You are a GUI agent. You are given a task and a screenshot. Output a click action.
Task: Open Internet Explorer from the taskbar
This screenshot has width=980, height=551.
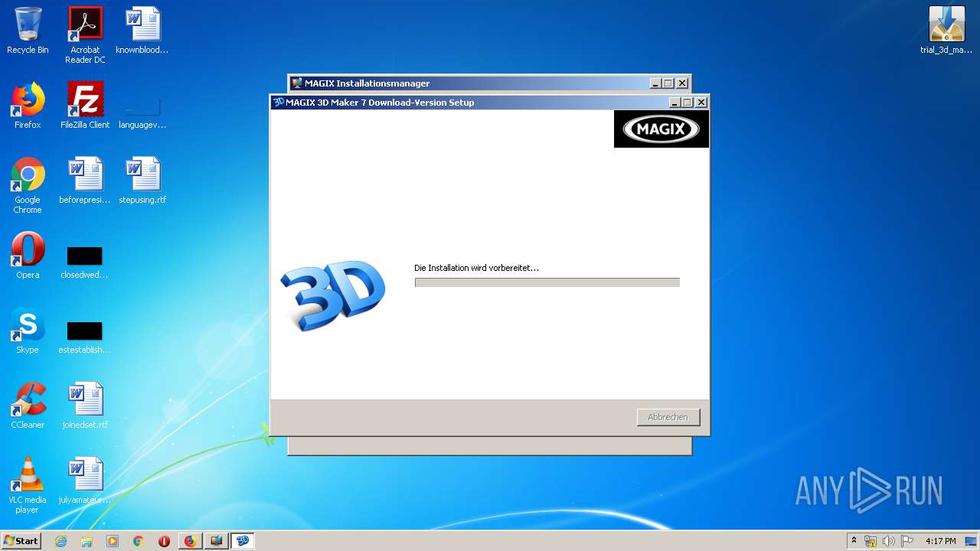coord(60,541)
